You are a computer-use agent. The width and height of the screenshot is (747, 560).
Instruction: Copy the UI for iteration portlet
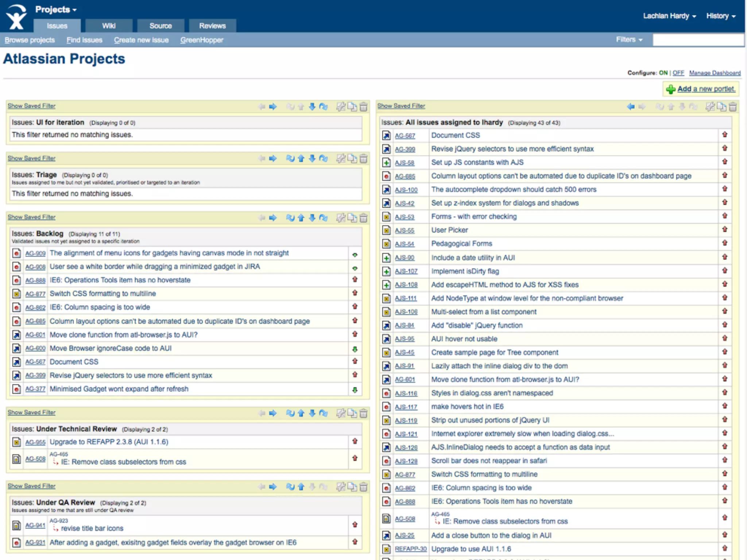coord(352,106)
